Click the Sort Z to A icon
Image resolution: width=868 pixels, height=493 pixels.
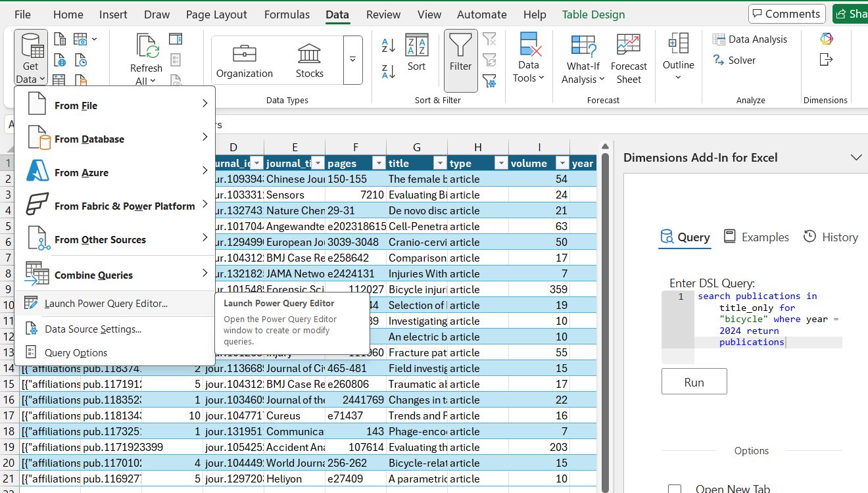pos(389,71)
